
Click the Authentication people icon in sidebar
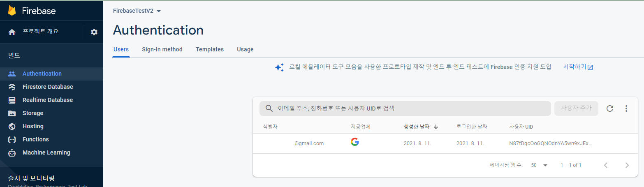tap(12, 74)
